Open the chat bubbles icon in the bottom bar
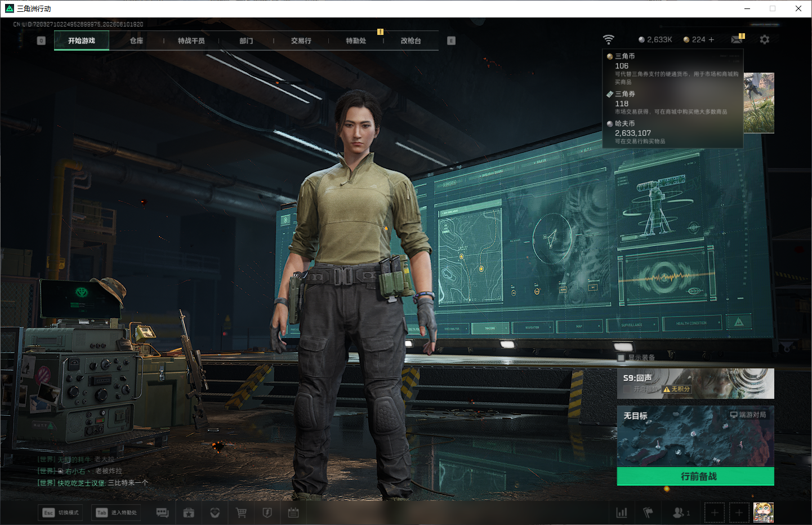Screen dimensions: 812x525 coord(162,513)
